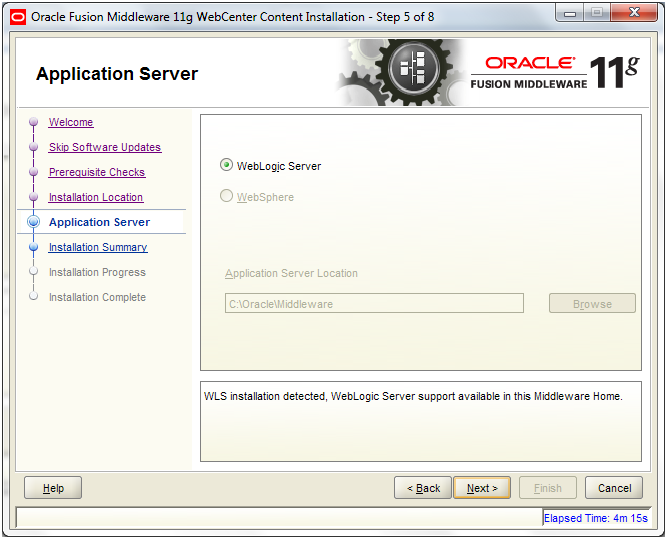
Task: Open the Skip Software Updates step
Action: point(105,147)
